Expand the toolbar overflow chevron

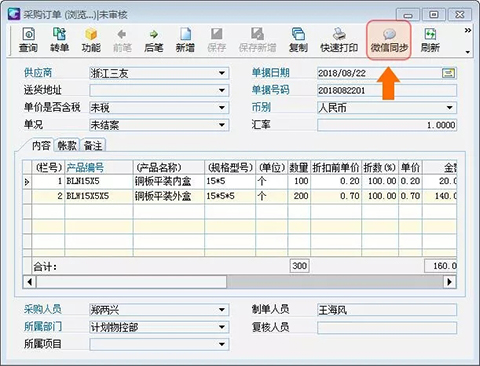pos(468,30)
